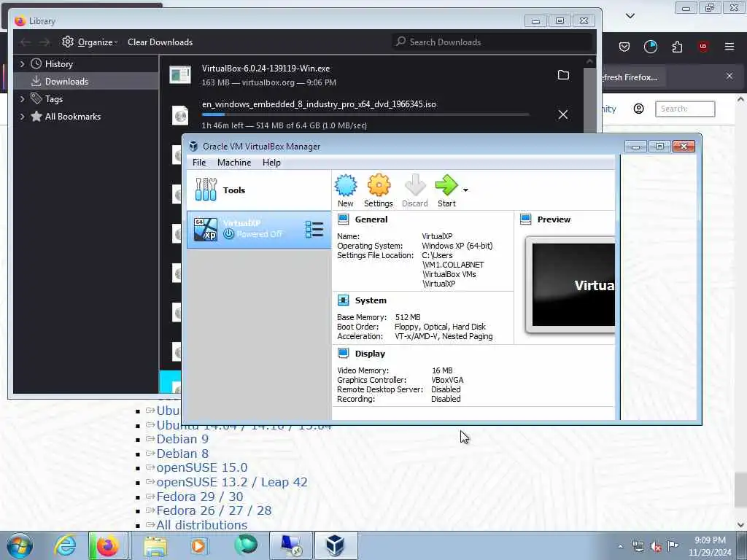The width and height of the screenshot is (747, 560).
Task: Cancel the Windows Embedded ISO download
Action: tap(562, 114)
